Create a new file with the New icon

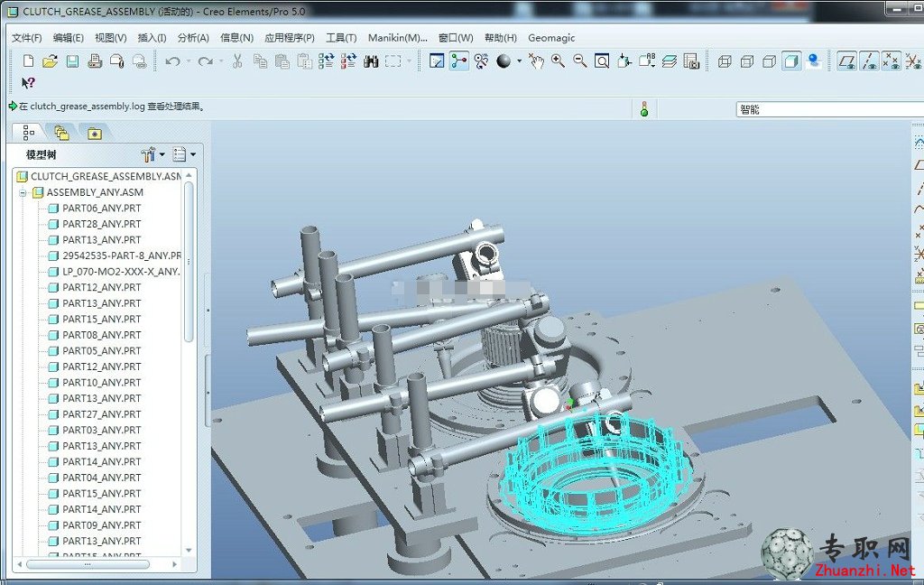28,60
